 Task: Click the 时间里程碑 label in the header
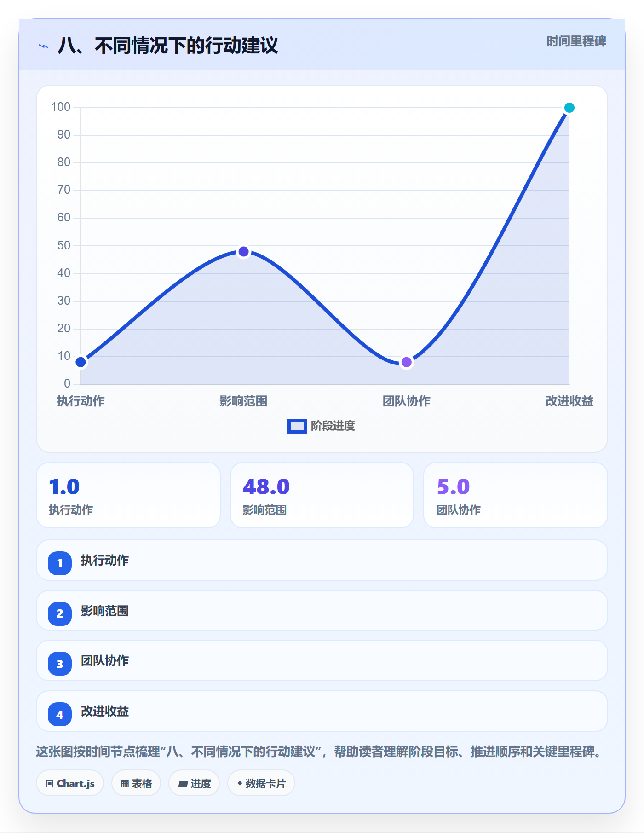pyautogui.click(x=576, y=41)
